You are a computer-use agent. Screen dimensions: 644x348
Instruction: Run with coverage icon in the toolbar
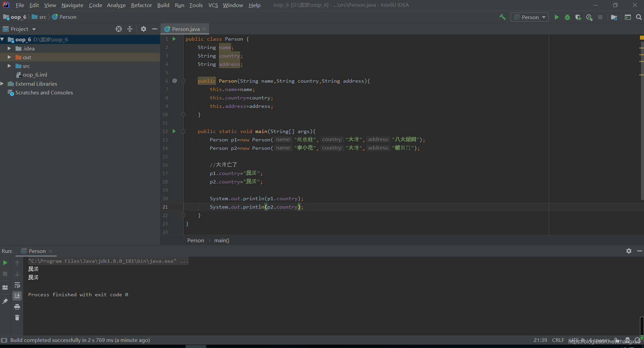point(578,17)
